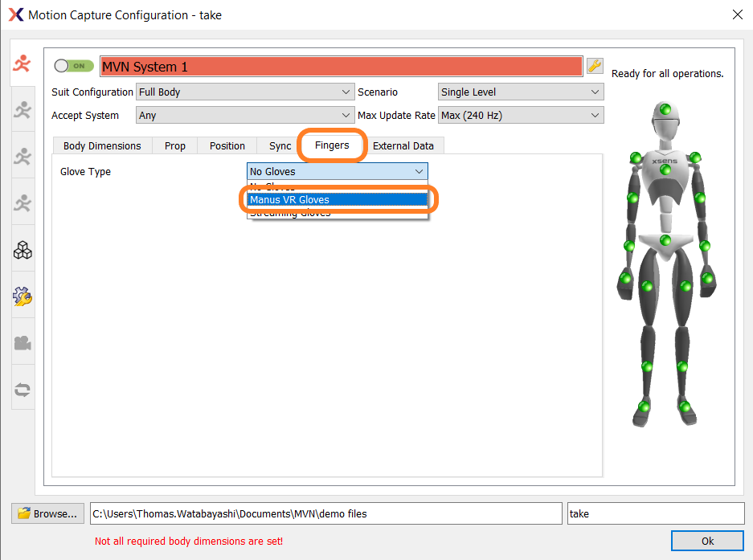Open the Max Update Rate dropdown
This screenshot has width=753, height=560.
click(x=520, y=115)
